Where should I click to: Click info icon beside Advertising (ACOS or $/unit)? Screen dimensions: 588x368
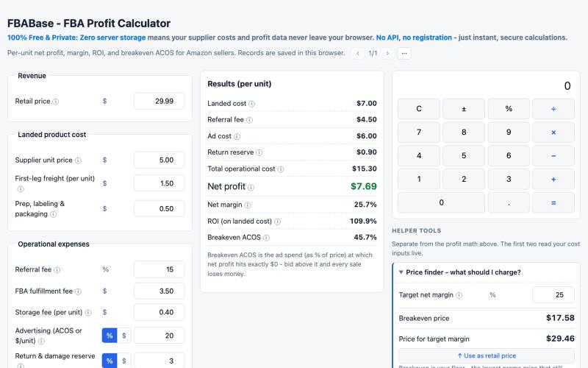[41, 341]
